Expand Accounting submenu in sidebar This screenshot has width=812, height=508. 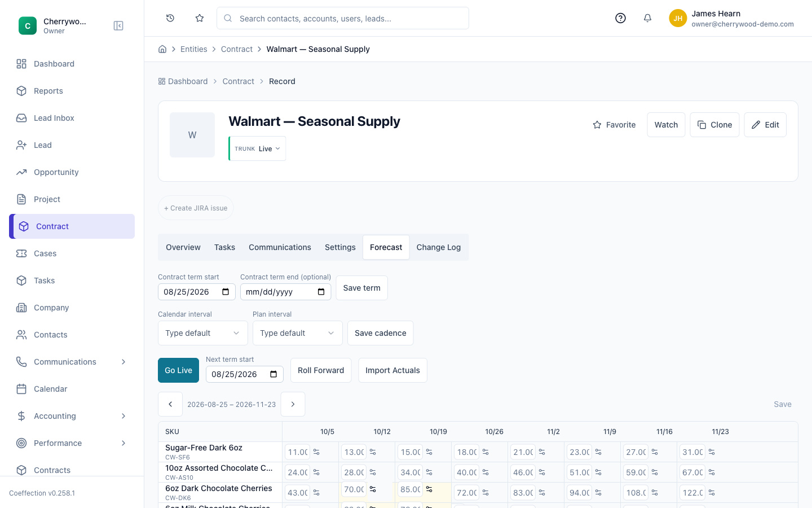coord(123,416)
